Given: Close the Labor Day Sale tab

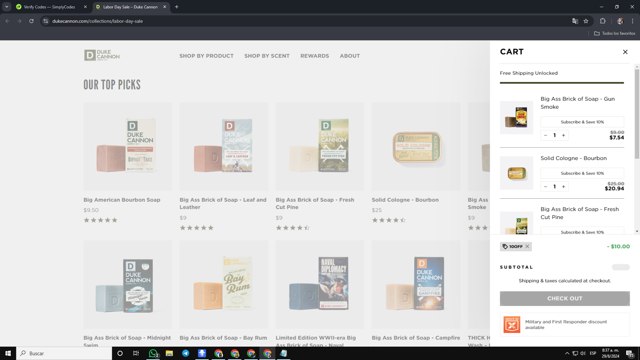Looking at the screenshot, I should pyautogui.click(x=164, y=7).
